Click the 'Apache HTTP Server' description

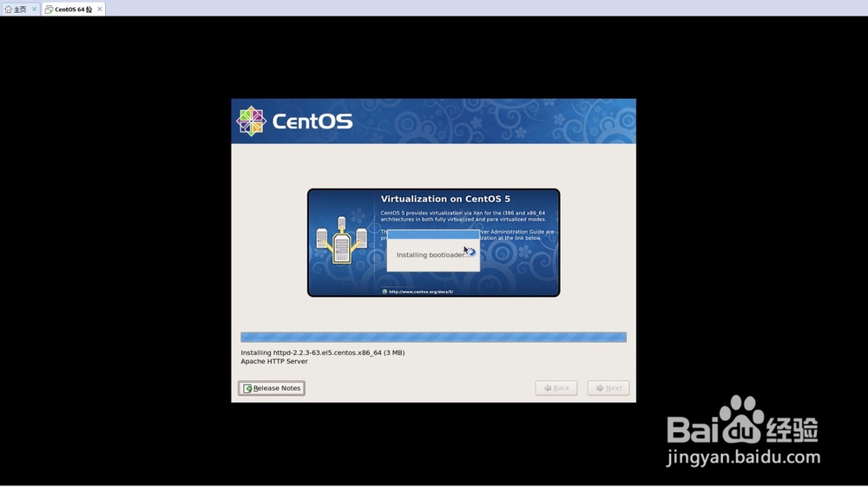pyautogui.click(x=274, y=361)
